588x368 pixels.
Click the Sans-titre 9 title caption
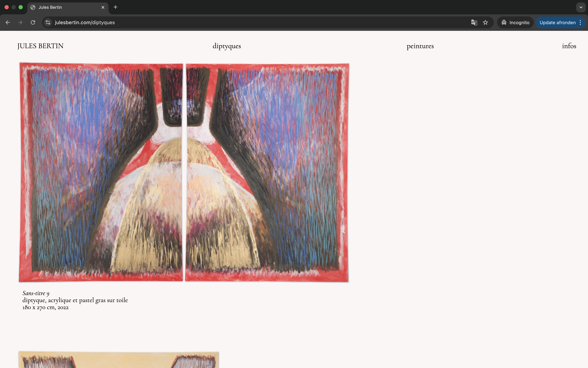[x=36, y=293]
